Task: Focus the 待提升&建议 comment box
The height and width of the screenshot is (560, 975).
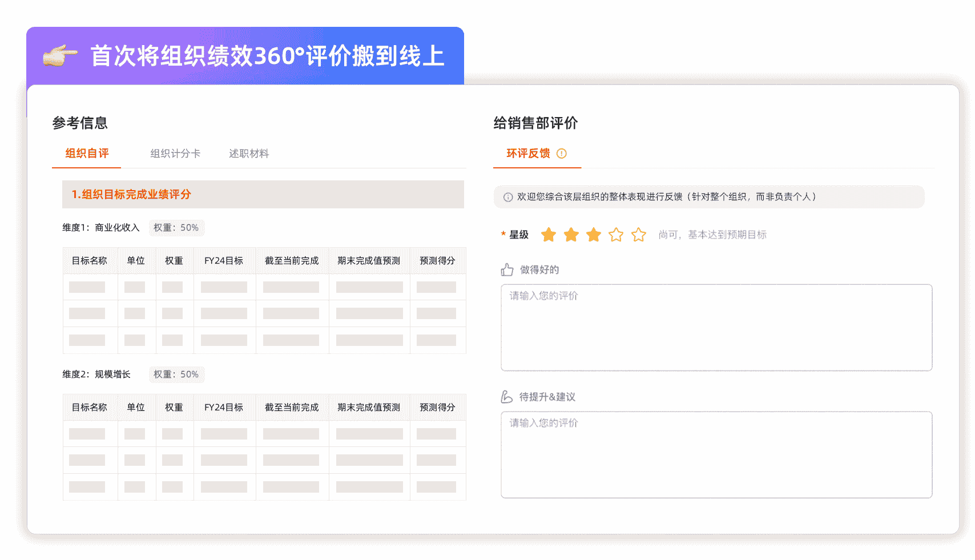Action: [x=716, y=455]
